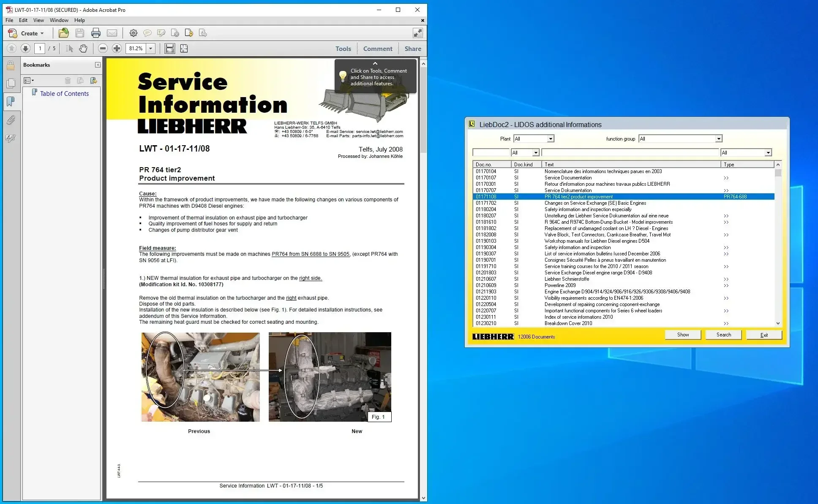Open the page thumbnails panel icon
The image size is (818, 504).
11,84
